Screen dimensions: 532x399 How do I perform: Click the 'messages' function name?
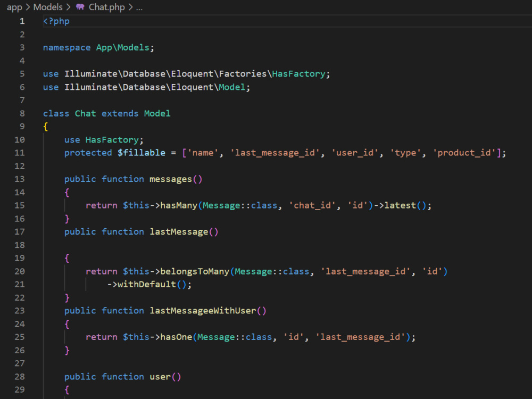(171, 179)
